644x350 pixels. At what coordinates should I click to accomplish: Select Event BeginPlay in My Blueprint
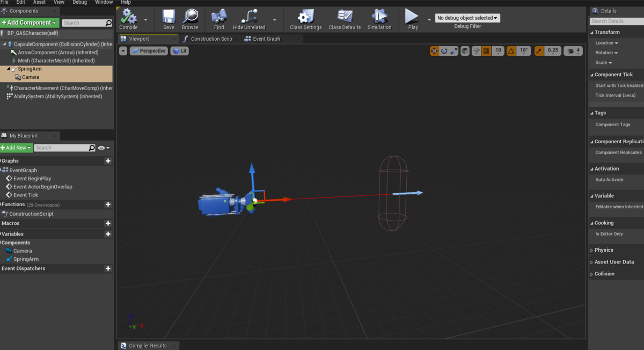32,179
